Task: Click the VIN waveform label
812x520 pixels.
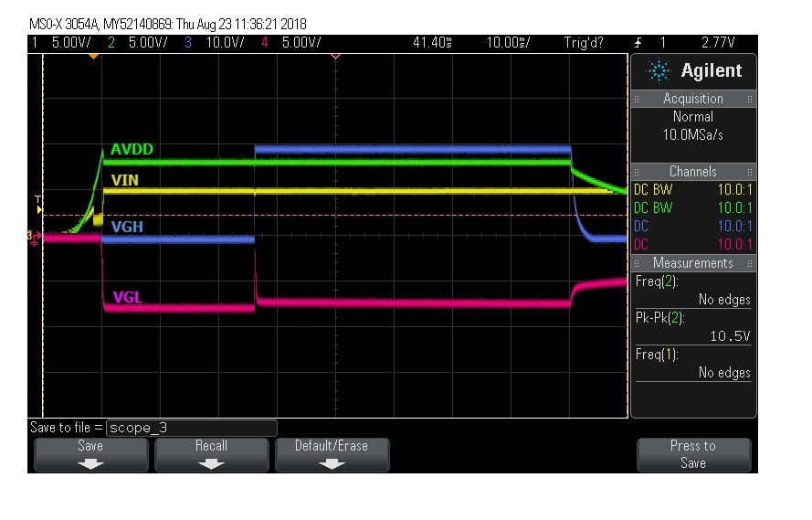Action: tap(125, 180)
